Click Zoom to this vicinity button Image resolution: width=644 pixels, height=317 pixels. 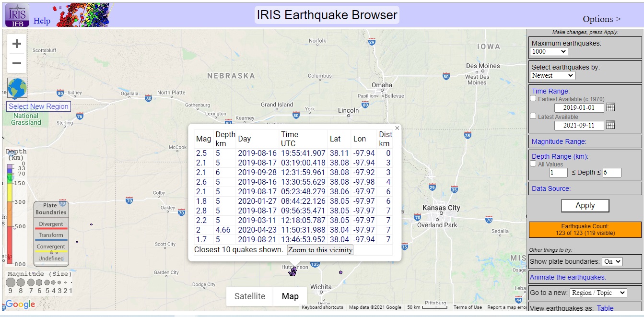(x=320, y=250)
